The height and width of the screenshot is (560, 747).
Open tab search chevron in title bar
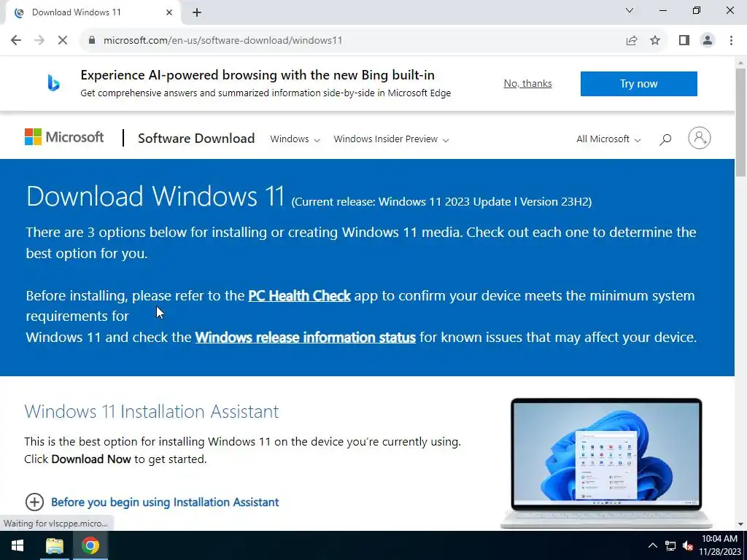tap(630, 10)
